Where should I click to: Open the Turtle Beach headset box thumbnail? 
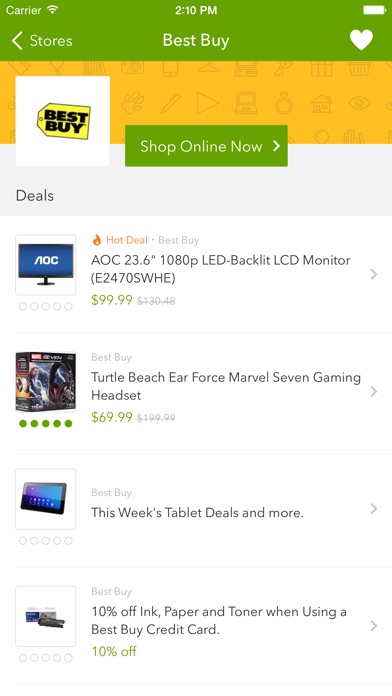(46, 382)
